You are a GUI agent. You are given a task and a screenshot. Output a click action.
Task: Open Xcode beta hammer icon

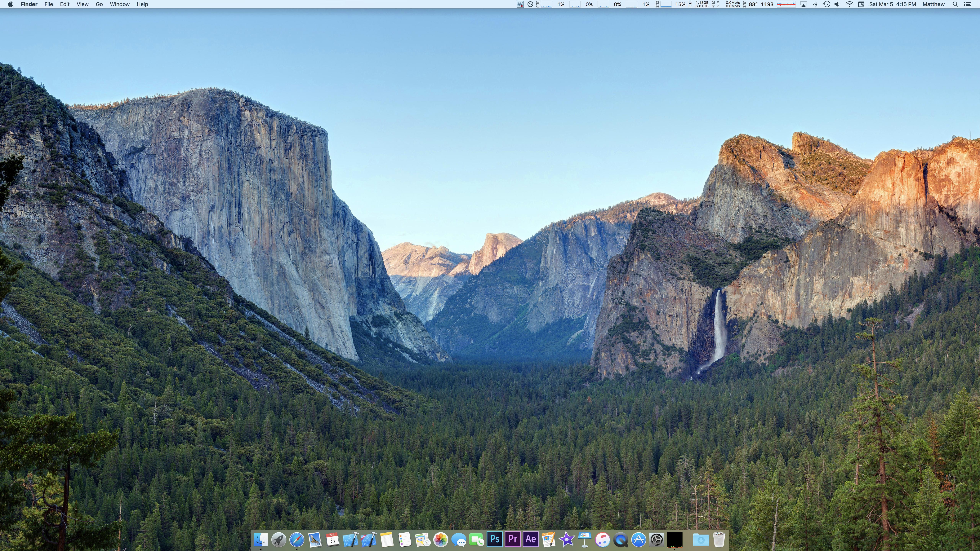[368, 540]
